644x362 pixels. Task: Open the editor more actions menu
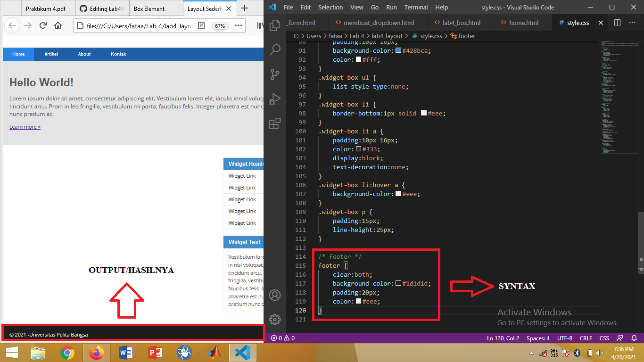coord(632,22)
